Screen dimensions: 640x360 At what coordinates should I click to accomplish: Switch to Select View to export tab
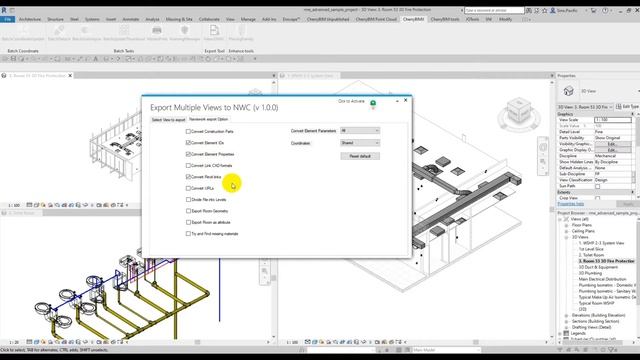tap(169, 120)
